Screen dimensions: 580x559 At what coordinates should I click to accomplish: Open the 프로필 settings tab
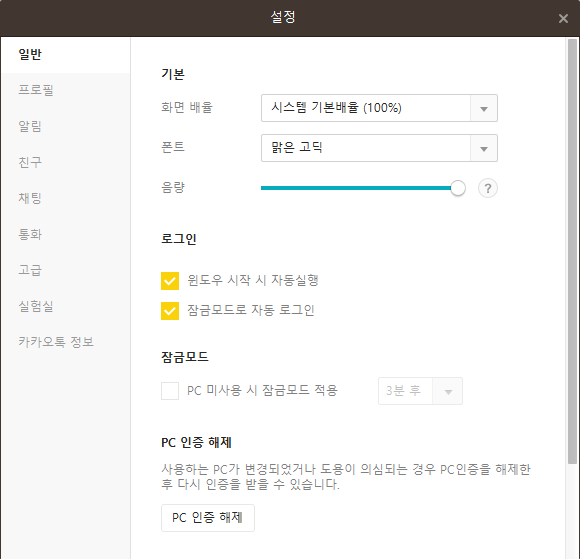point(36,90)
